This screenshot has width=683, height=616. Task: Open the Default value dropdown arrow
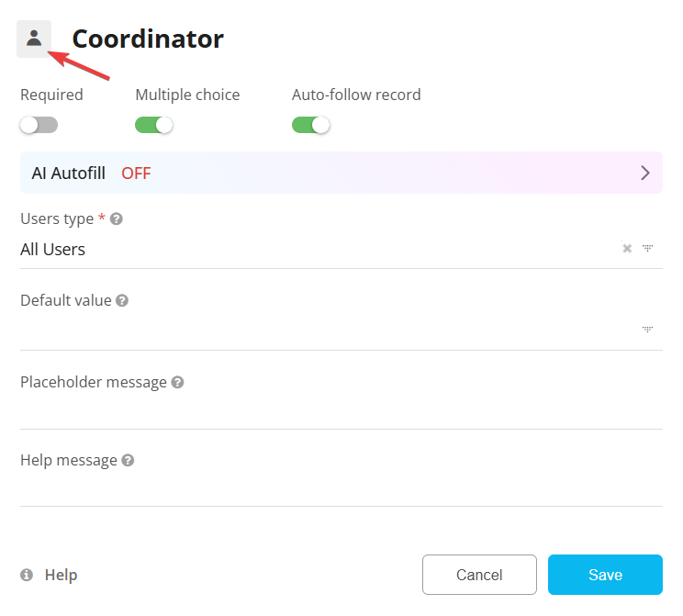coord(647,329)
